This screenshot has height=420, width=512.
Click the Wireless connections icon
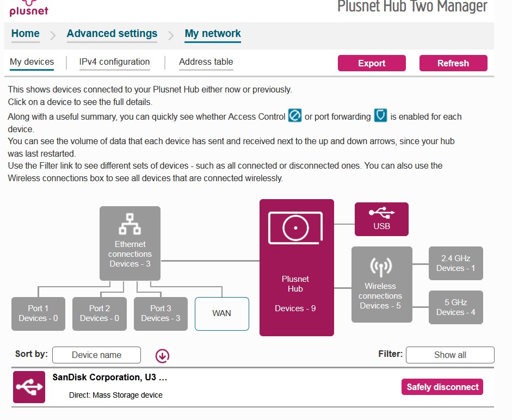381,267
